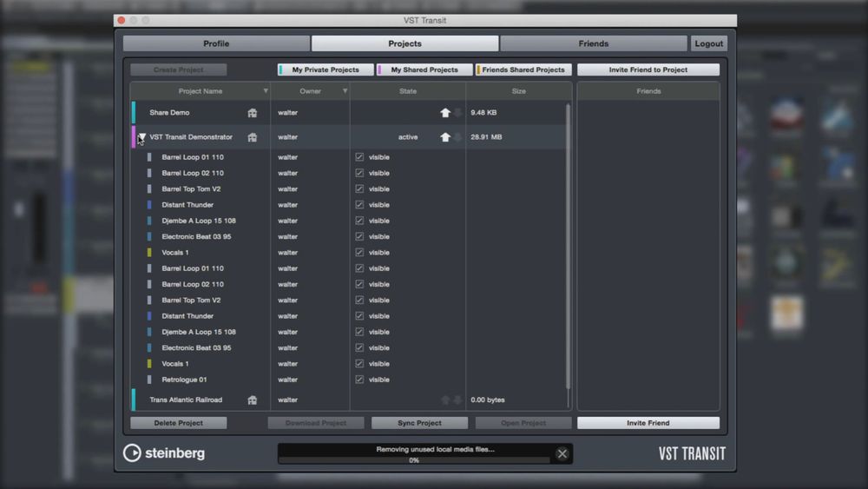Click the dimmed download arrow for VST Transit Demonstrator
The height and width of the screenshot is (489, 868).
coord(457,136)
